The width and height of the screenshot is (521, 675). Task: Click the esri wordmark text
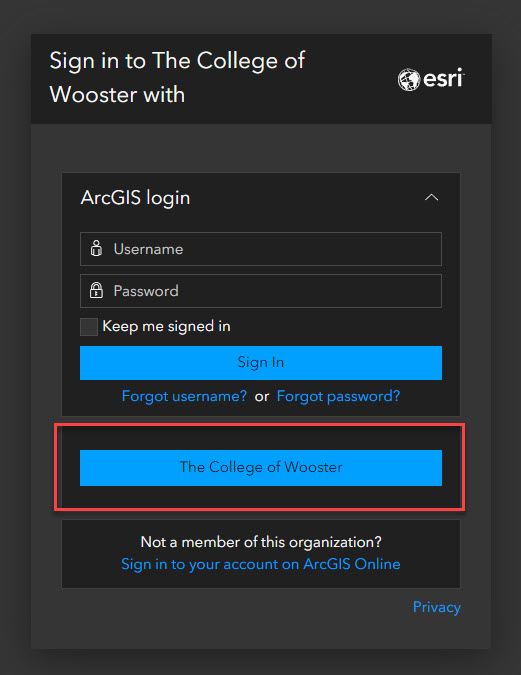click(x=443, y=79)
